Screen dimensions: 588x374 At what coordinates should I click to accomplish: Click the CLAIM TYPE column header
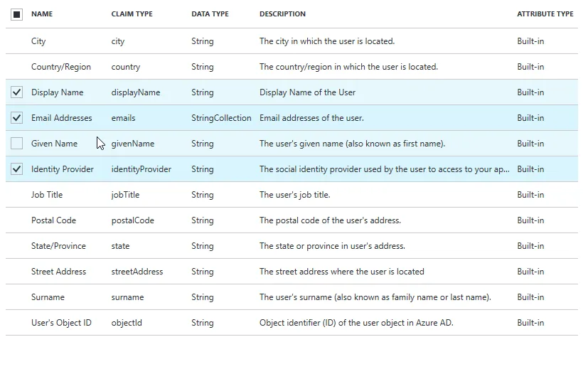pos(132,14)
